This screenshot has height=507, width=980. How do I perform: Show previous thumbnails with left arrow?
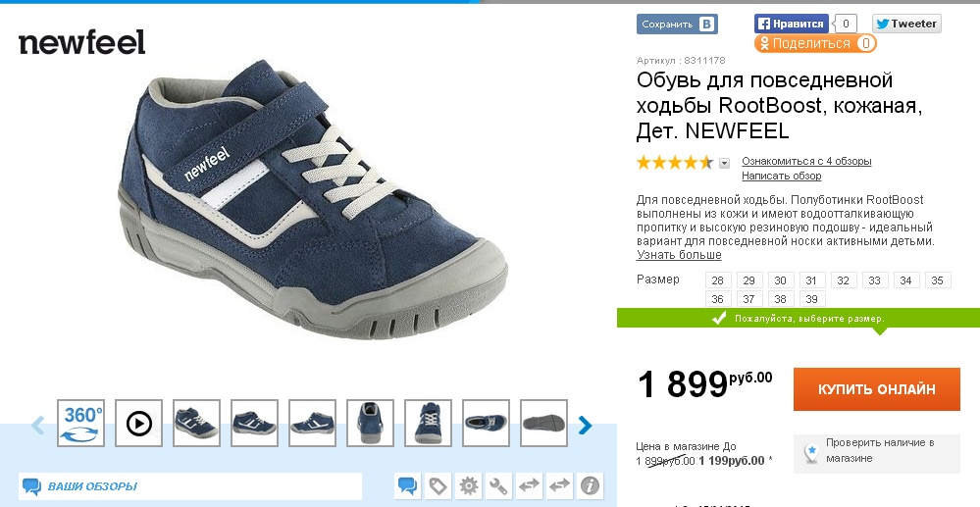tap(37, 425)
